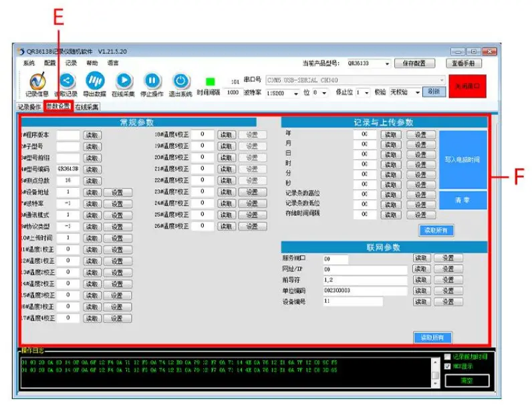
Task: Click the 网址/IP input field
Action: click(365, 269)
